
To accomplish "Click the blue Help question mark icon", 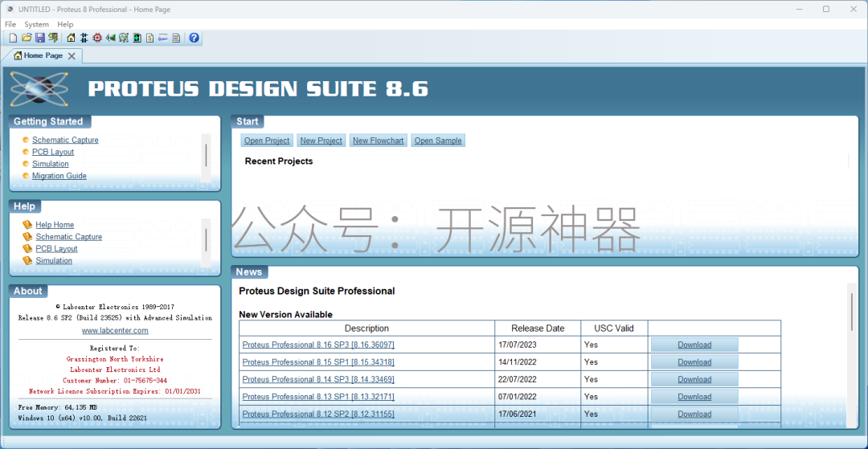I will (194, 38).
